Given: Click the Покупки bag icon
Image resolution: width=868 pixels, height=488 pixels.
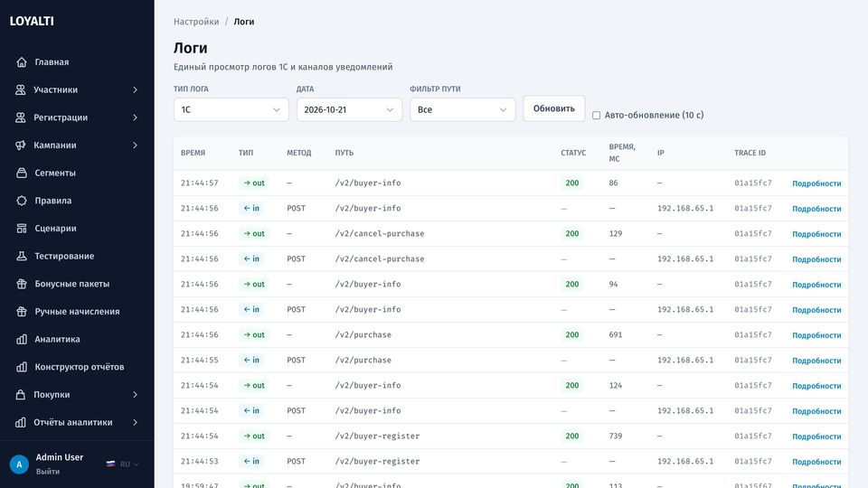Looking at the screenshot, I should [21, 395].
